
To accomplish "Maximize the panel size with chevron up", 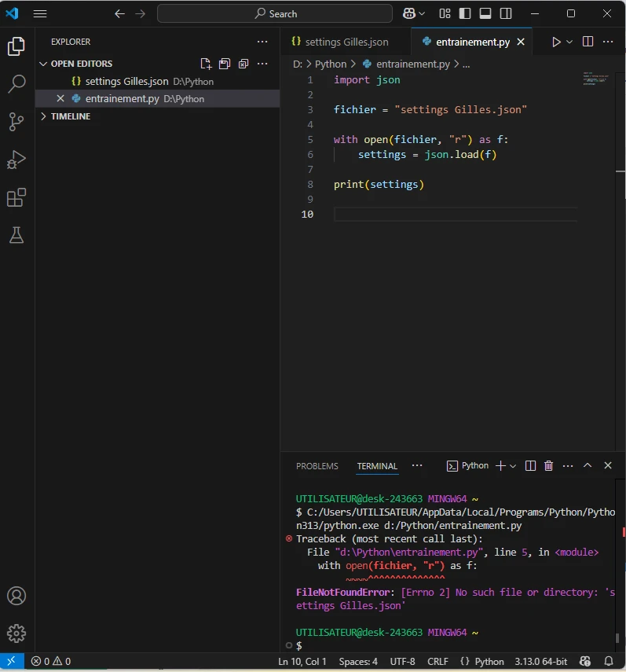I will (588, 466).
